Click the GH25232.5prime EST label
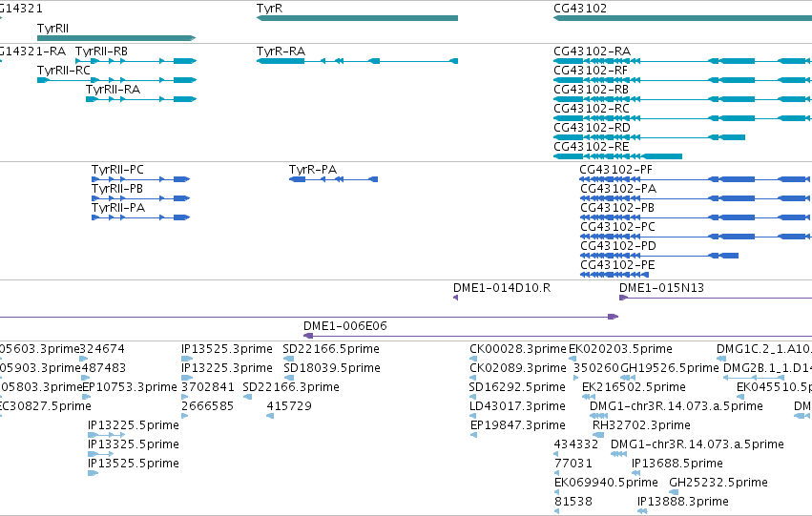Screen dimensions: 812x516 coord(718,484)
